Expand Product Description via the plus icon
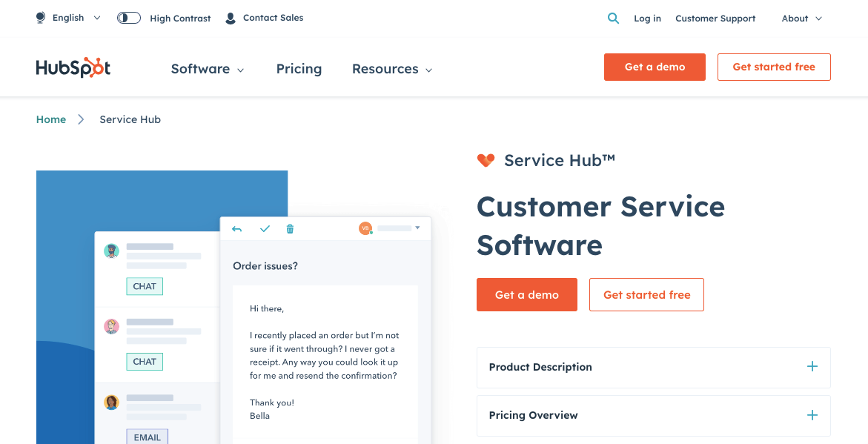Image resolution: width=868 pixels, height=444 pixels. pos(812,367)
